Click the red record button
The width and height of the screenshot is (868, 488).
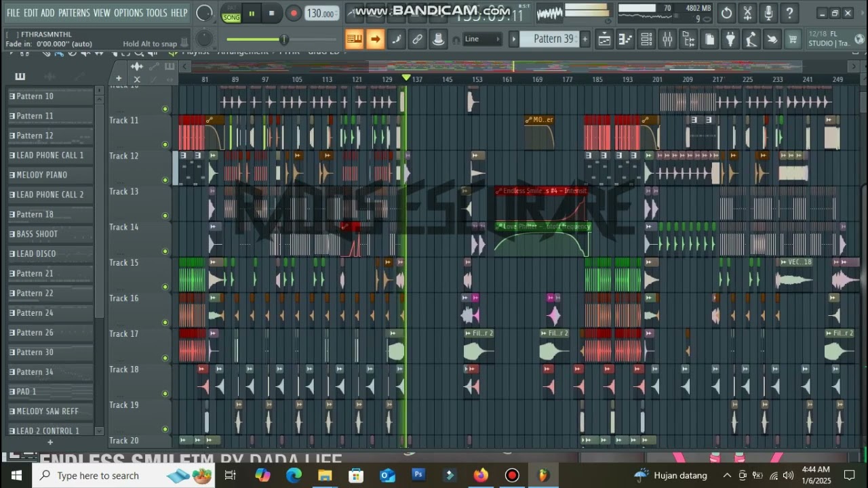coord(294,14)
